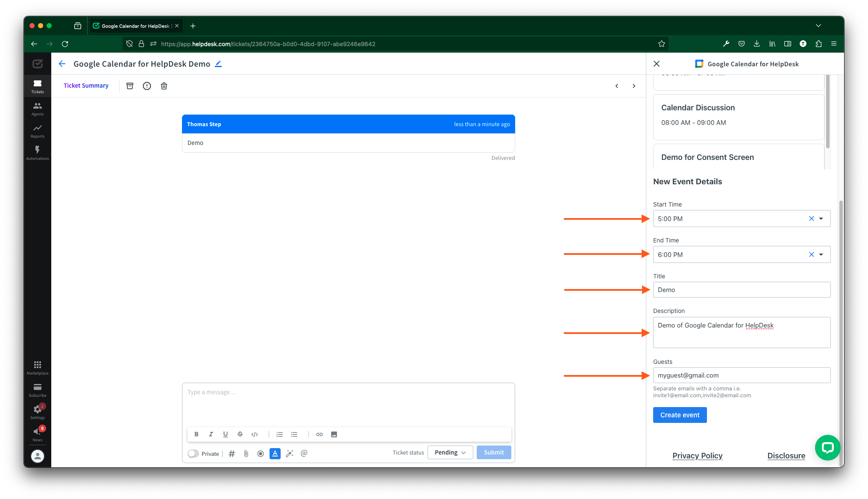
Task: Go back to ticket list
Action: coord(62,64)
